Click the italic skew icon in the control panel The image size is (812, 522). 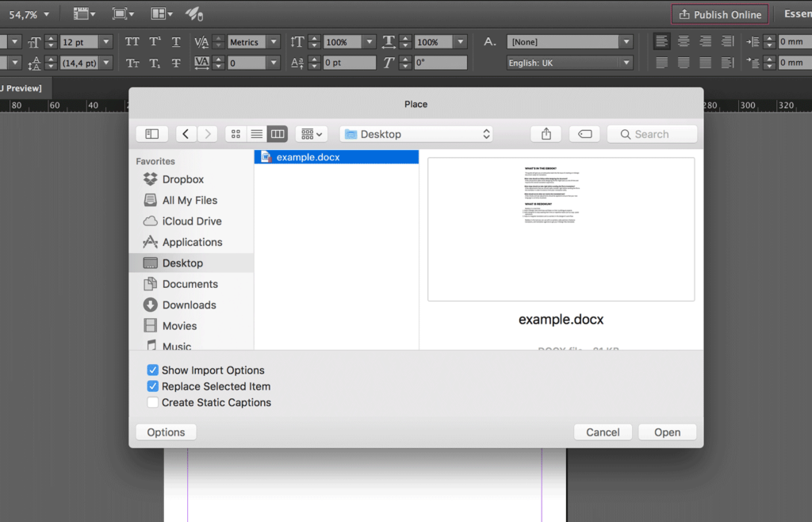coord(389,62)
